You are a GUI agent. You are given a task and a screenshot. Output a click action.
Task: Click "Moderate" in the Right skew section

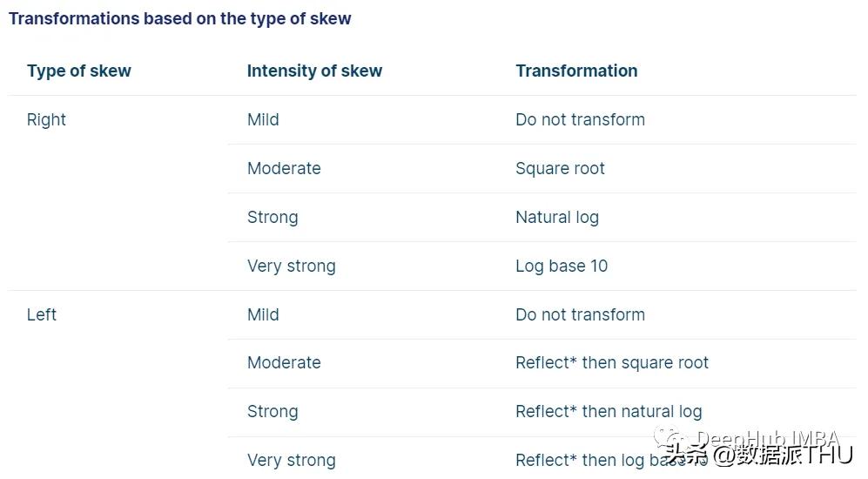(284, 169)
